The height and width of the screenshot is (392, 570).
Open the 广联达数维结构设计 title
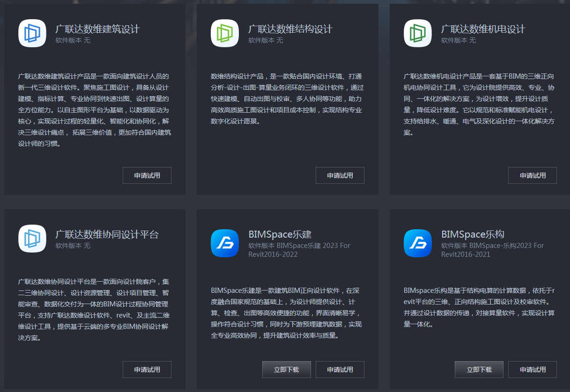[290, 29]
